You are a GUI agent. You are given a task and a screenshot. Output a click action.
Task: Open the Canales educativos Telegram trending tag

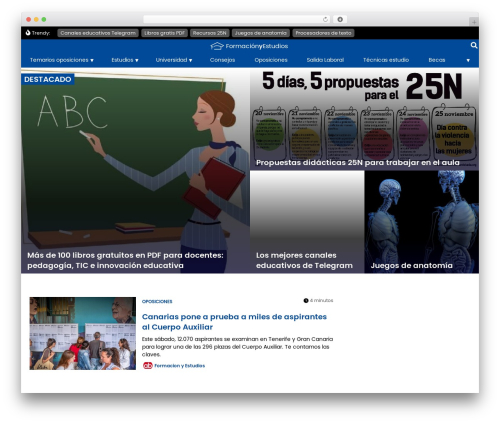point(98,33)
